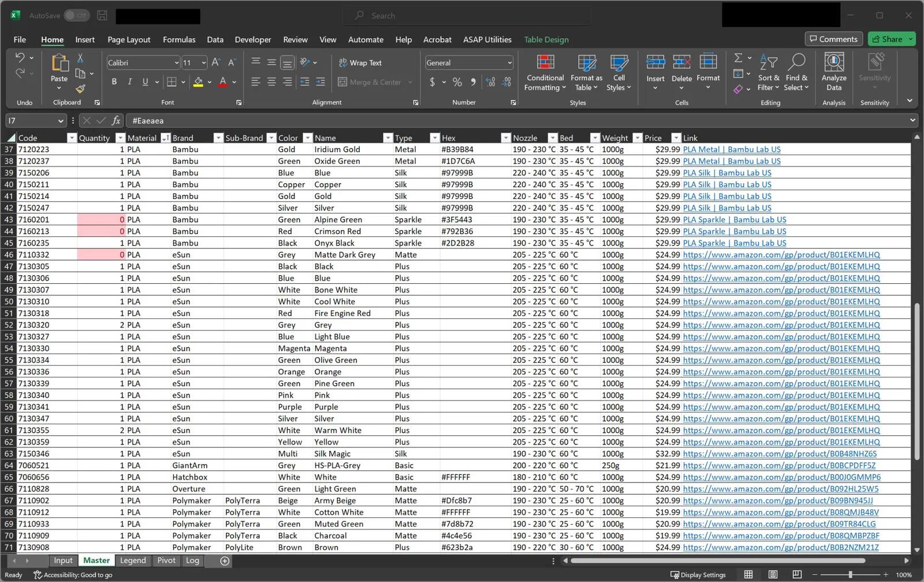Click the Format Painter brush icon

click(80, 88)
